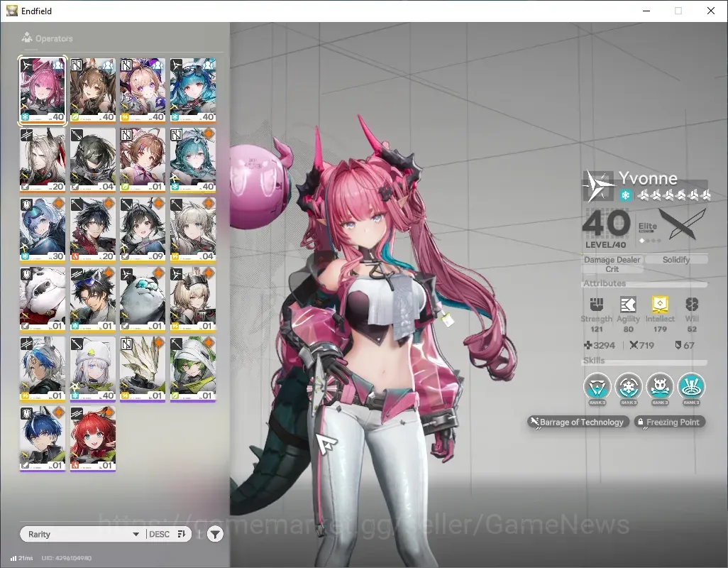Select the pink-haired Yvonne operator card
Viewport: 728px width, 568px height.
(x=43, y=90)
